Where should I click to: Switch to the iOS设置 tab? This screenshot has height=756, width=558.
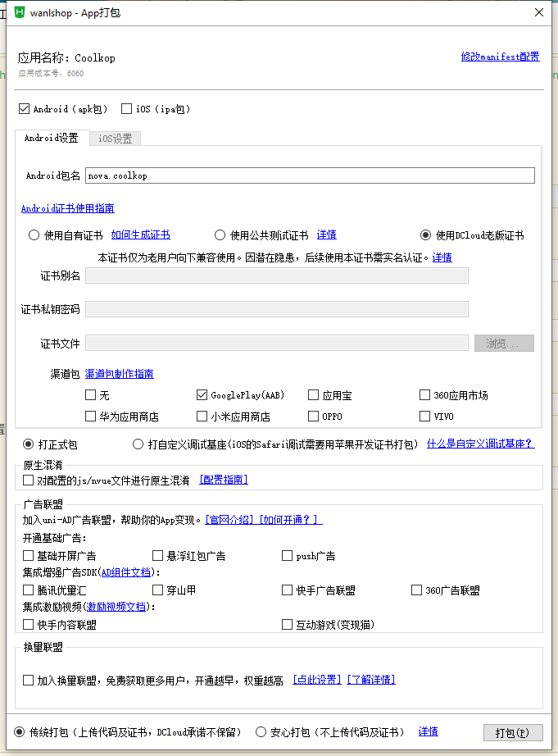(115, 139)
